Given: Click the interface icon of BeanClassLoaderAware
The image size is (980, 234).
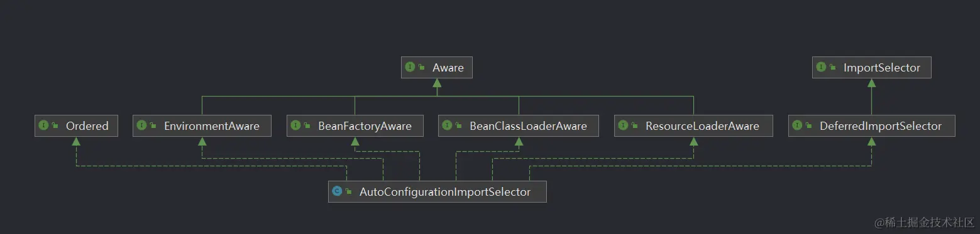Looking at the screenshot, I should (x=448, y=125).
